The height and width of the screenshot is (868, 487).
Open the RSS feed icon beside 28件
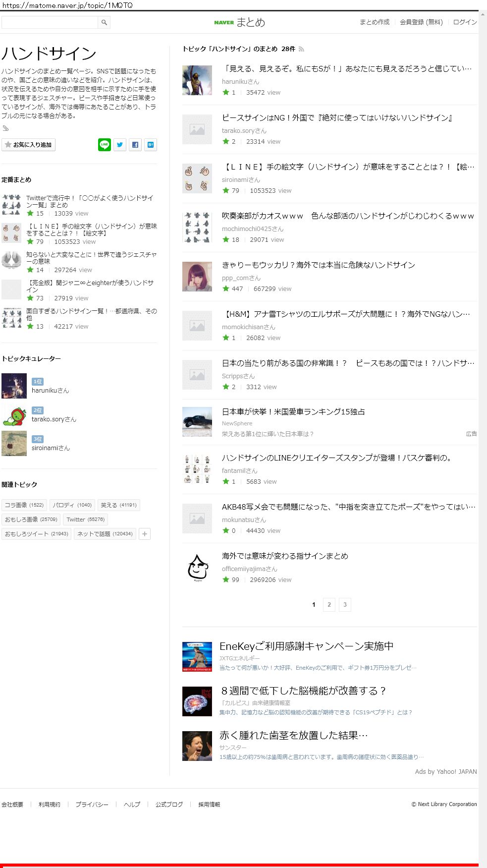click(x=301, y=49)
